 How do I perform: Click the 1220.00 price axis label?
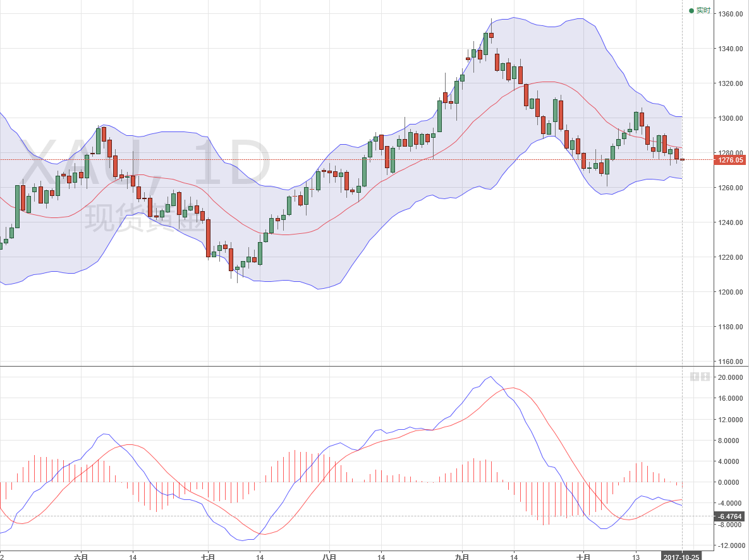(731, 257)
